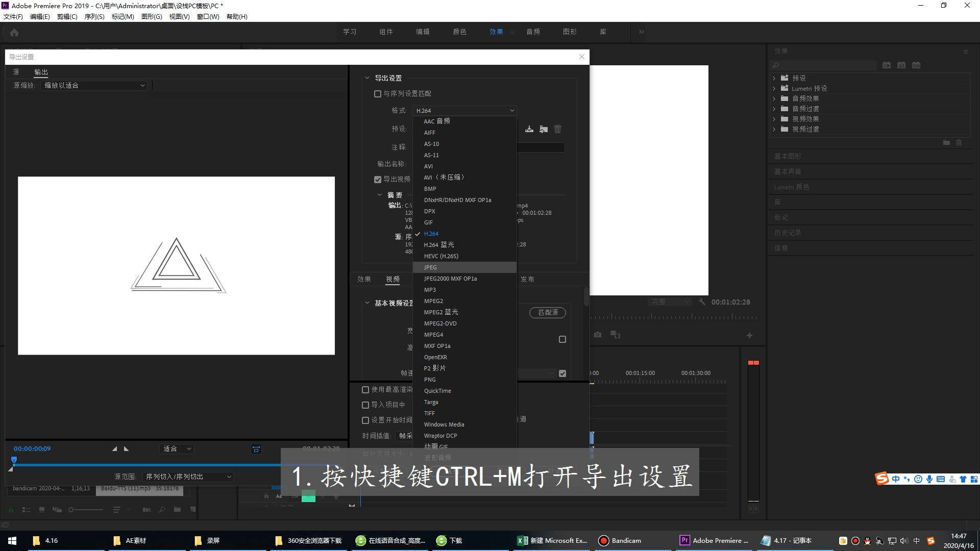Click workspace overflow double arrow

point(641,32)
